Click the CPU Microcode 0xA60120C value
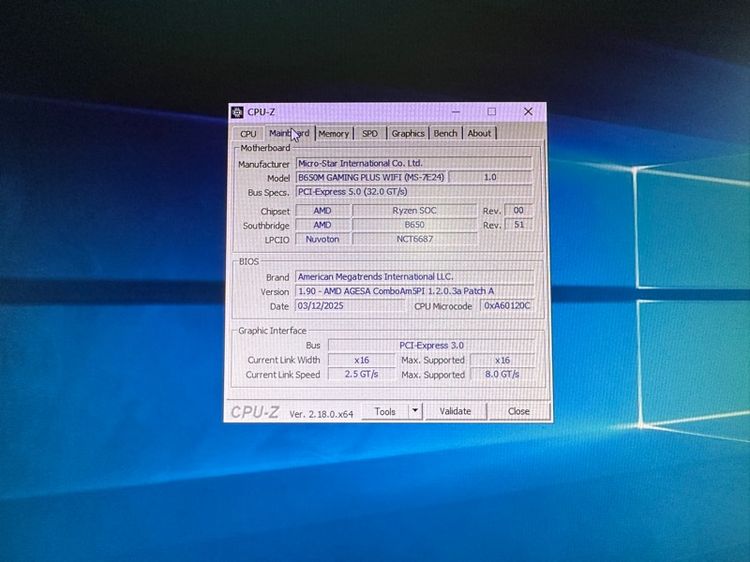 point(507,306)
